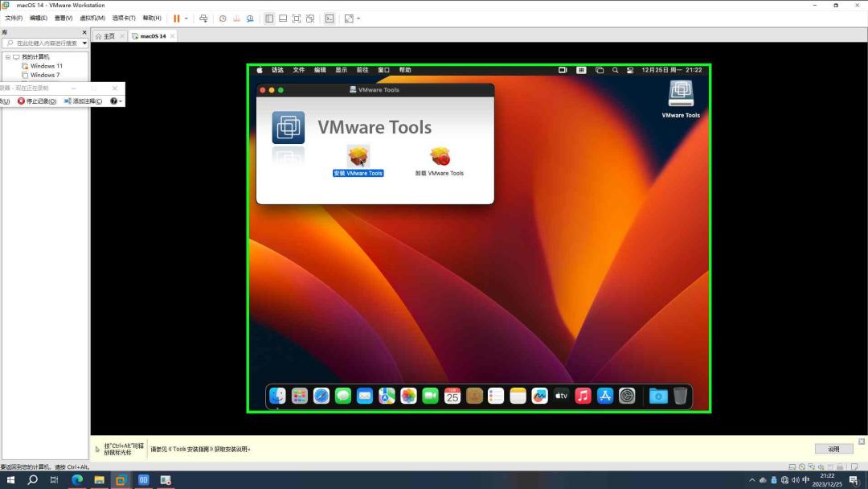Switch to the 主页 tab
This screenshot has width=868, height=489.
[x=105, y=35]
